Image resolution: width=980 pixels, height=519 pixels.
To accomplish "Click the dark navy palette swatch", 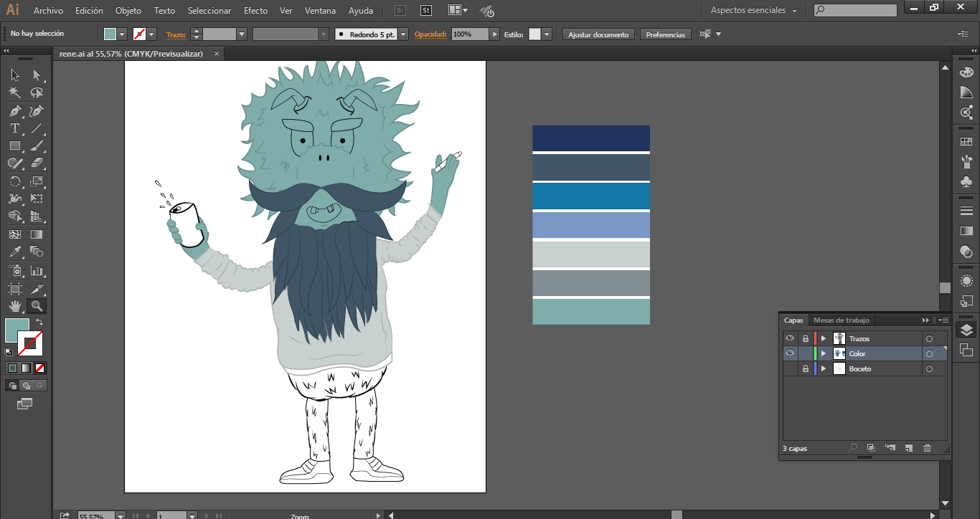I will pyautogui.click(x=590, y=138).
